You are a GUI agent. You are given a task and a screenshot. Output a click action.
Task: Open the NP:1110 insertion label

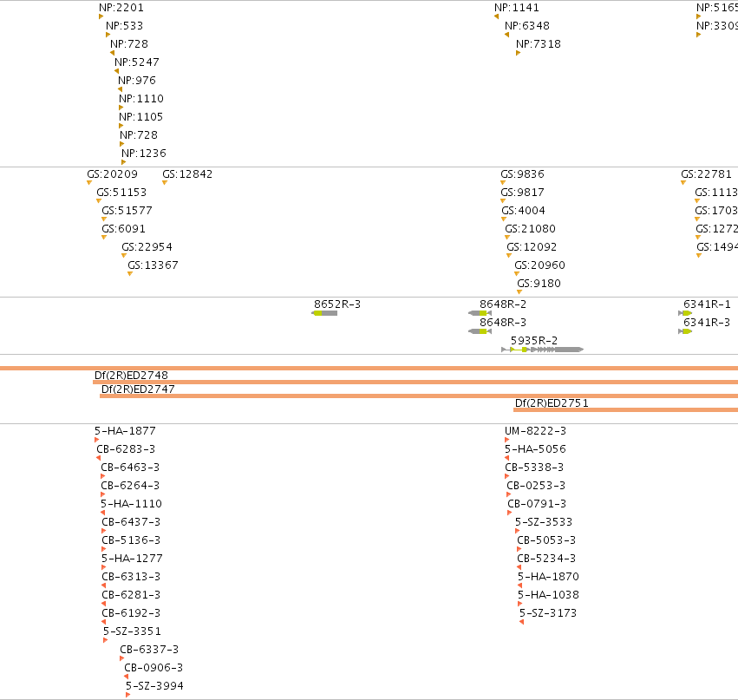pyautogui.click(x=141, y=98)
